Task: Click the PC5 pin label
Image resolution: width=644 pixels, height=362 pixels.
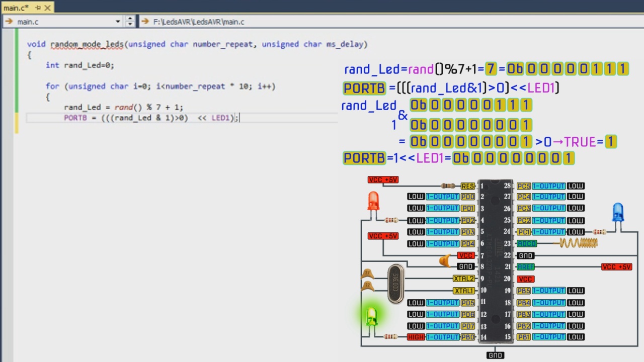Action: point(524,186)
